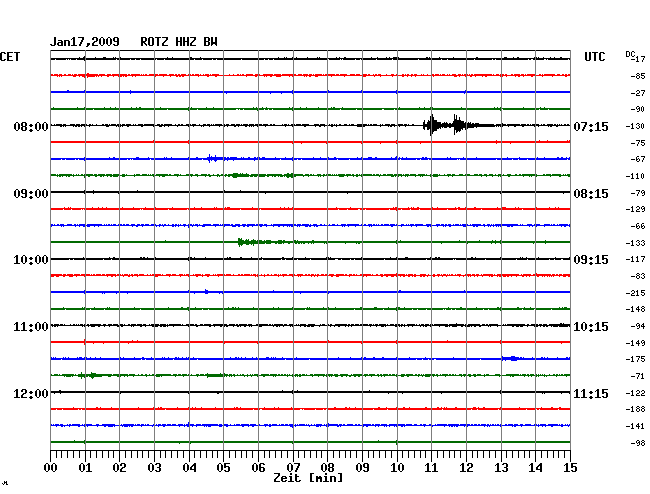Click minute label 09 on Zeit axis
The image size is (650, 494).
coord(362,468)
